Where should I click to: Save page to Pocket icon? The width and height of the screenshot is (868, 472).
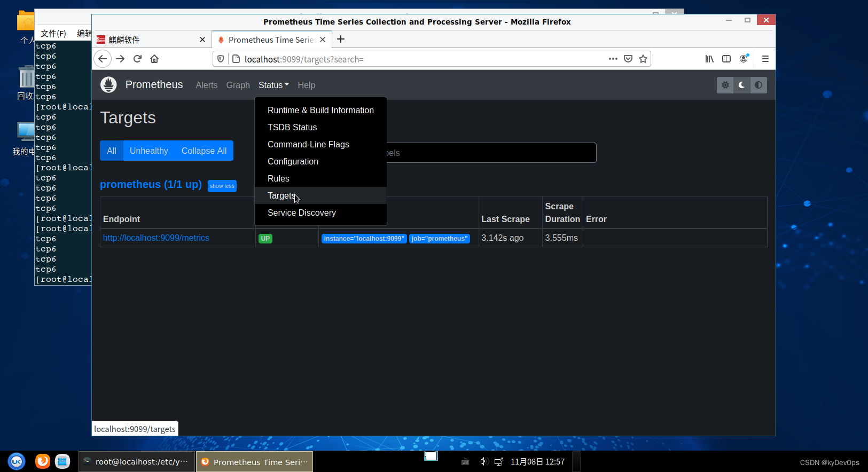pyautogui.click(x=628, y=59)
